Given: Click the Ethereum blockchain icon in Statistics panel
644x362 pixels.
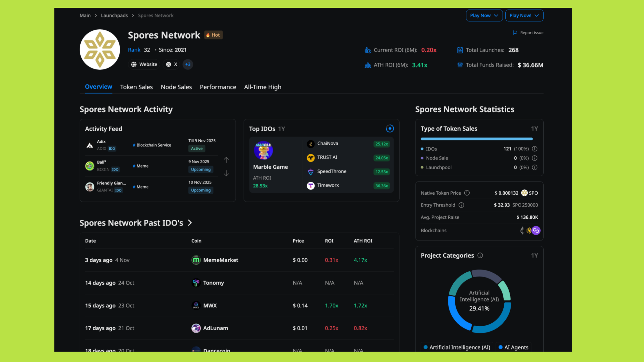Looking at the screenshot, I should [x=522, y=231].
